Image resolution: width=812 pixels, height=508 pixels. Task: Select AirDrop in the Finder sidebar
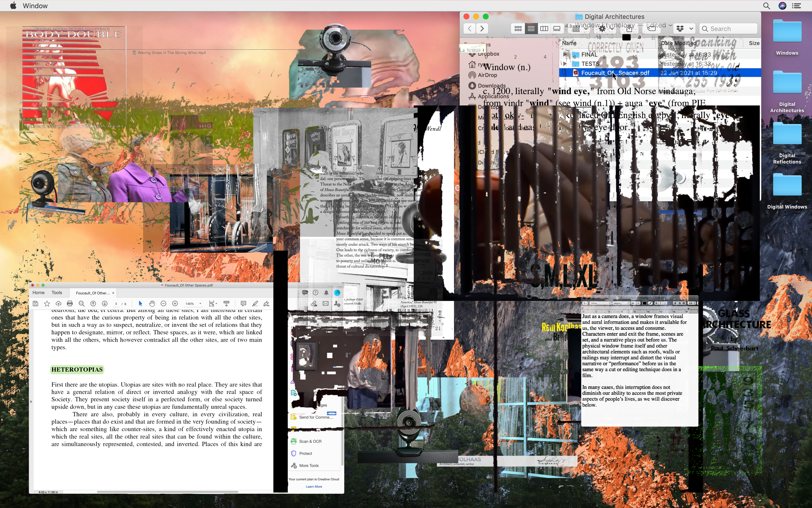(x=483, y=75)
